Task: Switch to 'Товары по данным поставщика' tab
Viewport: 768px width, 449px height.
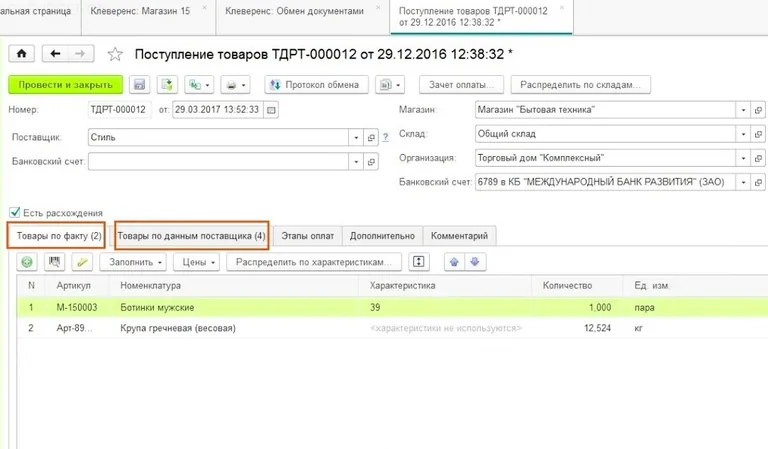Action: (x=191, y=236)
